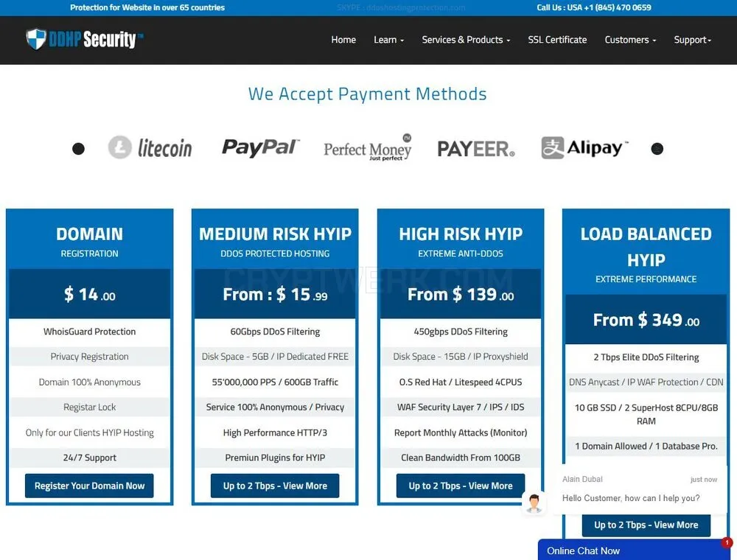The width and height of the screenshot is (737, 560).
Task: Click the 'EXTREME ANTI-DDOS' subtitle
Action: [461, 253]
